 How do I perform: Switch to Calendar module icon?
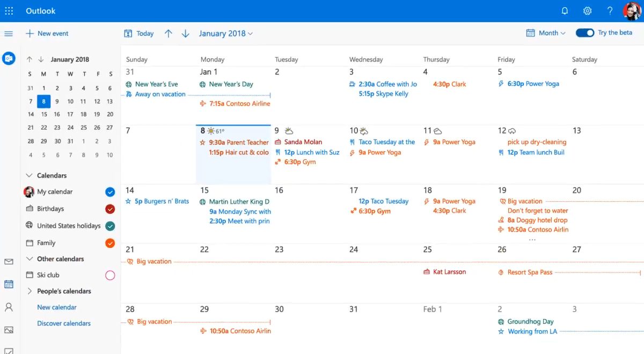9,284
